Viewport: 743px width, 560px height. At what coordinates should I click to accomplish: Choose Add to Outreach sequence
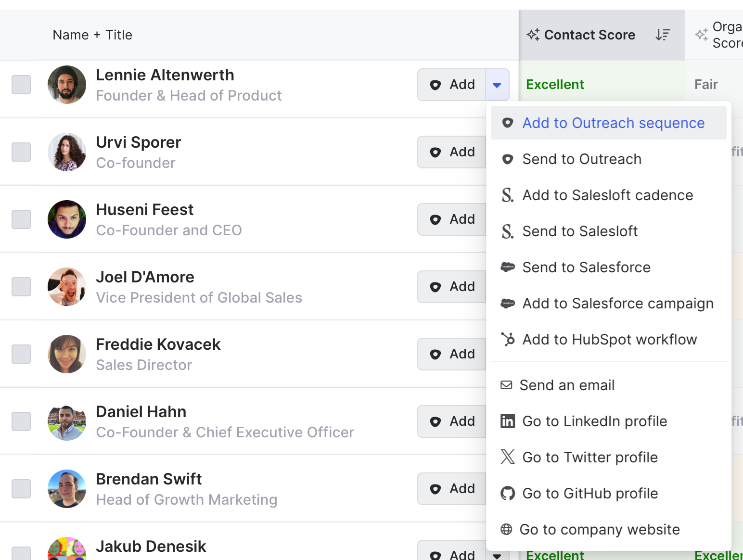(x=613, y=123)
